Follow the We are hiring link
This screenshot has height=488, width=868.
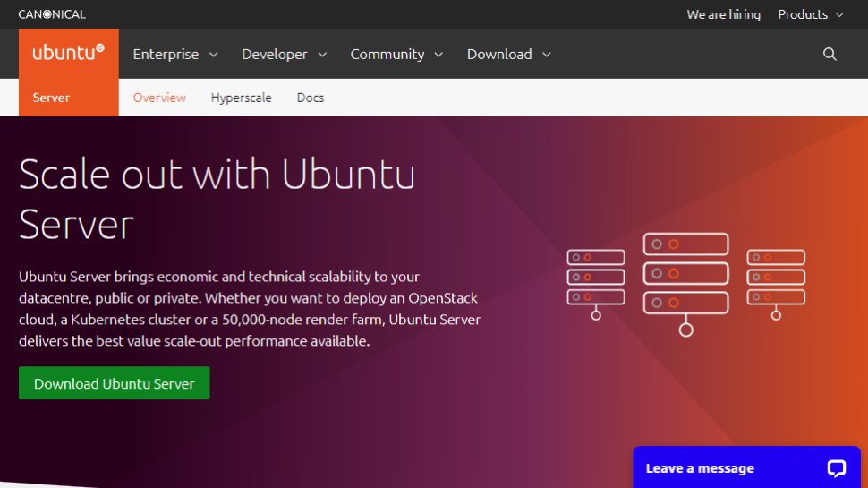(x=724, y=14)
